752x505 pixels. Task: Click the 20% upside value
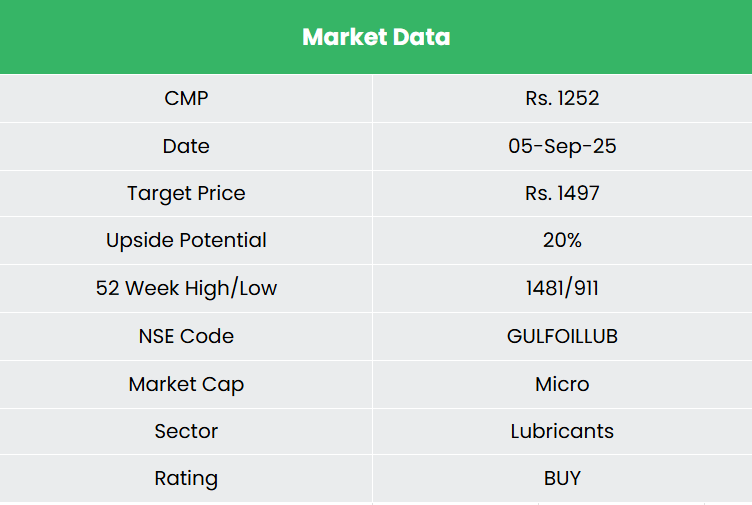click(562, 240)
